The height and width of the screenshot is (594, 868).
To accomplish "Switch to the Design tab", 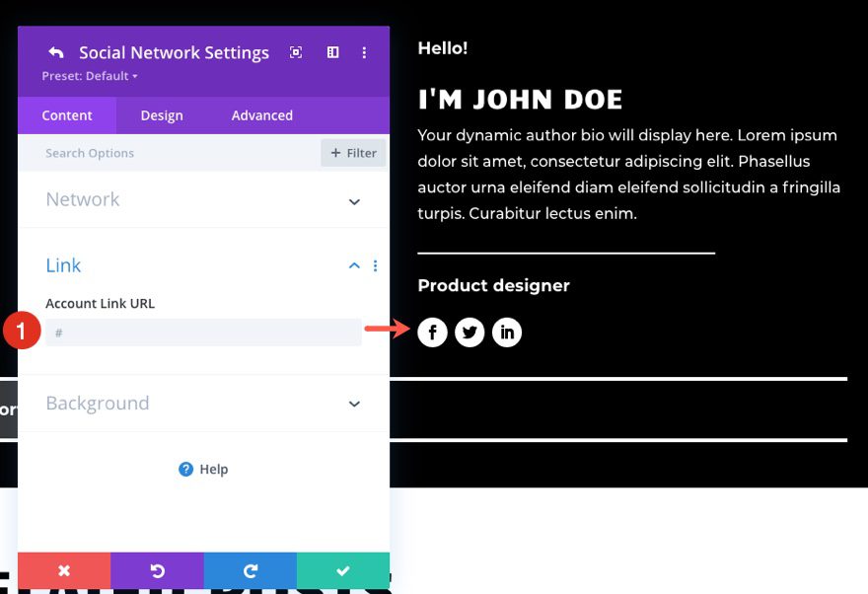I will coord(161,115).
